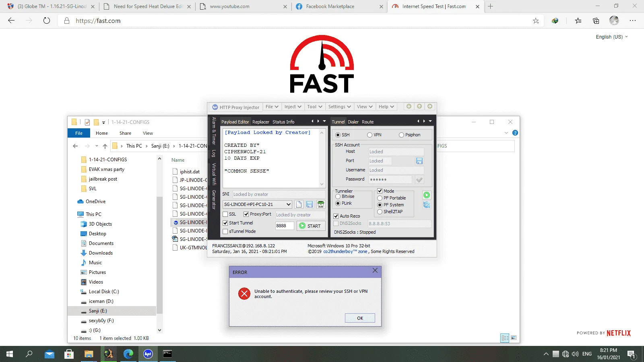Add this page to favorites star
Screen dimensions: 644x362
click(536, 21)
